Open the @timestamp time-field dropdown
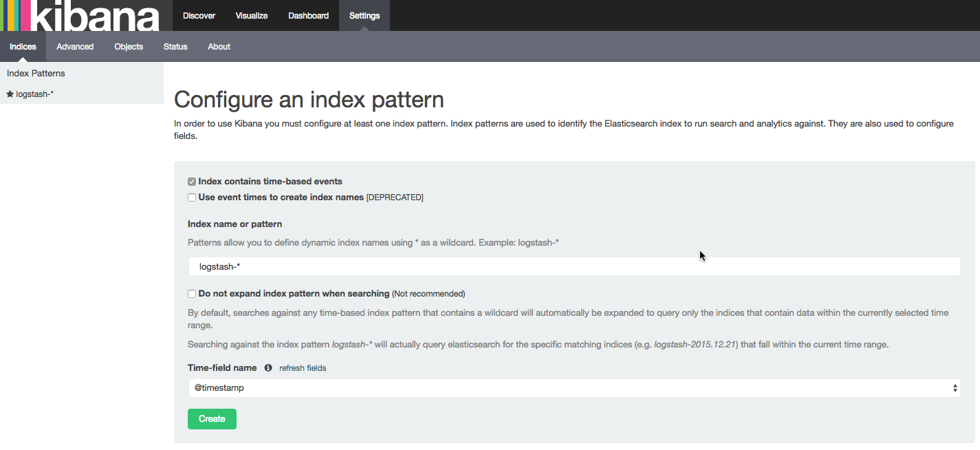The width and height of the screenshot is (980, 450). pyautogui.click(x=574, y=388)
